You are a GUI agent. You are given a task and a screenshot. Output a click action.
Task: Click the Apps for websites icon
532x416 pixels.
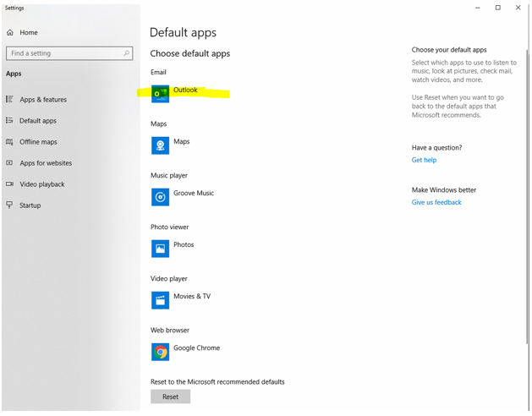click(9, 163)
